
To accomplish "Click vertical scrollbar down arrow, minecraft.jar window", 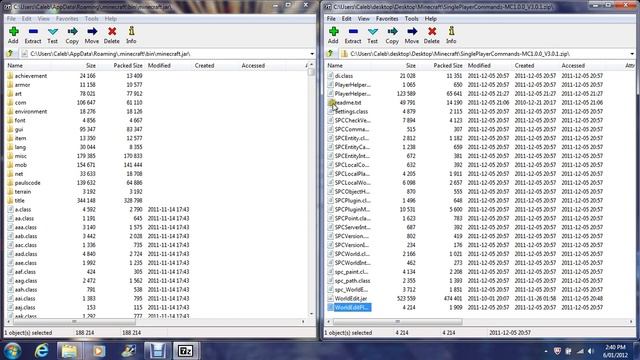I will (311, 314).
